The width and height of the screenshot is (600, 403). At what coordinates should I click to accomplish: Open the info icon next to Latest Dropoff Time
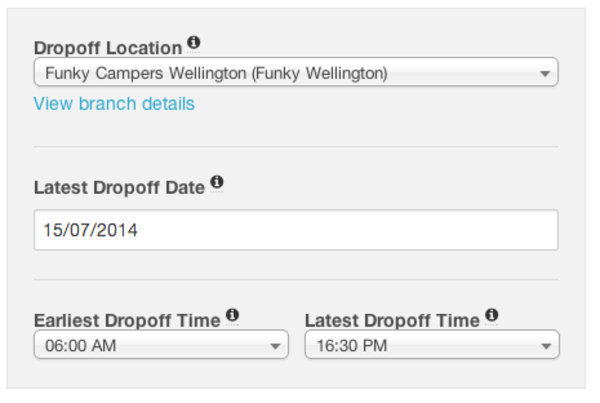492,315
